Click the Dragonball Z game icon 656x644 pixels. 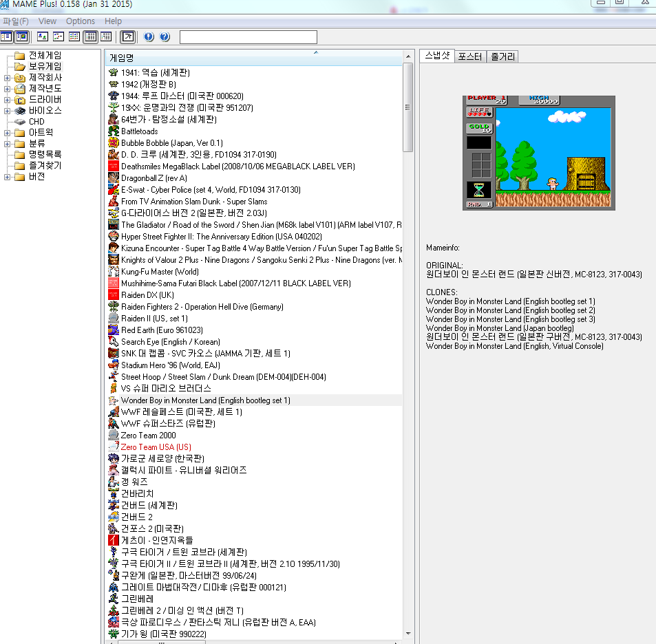(114, 178)
